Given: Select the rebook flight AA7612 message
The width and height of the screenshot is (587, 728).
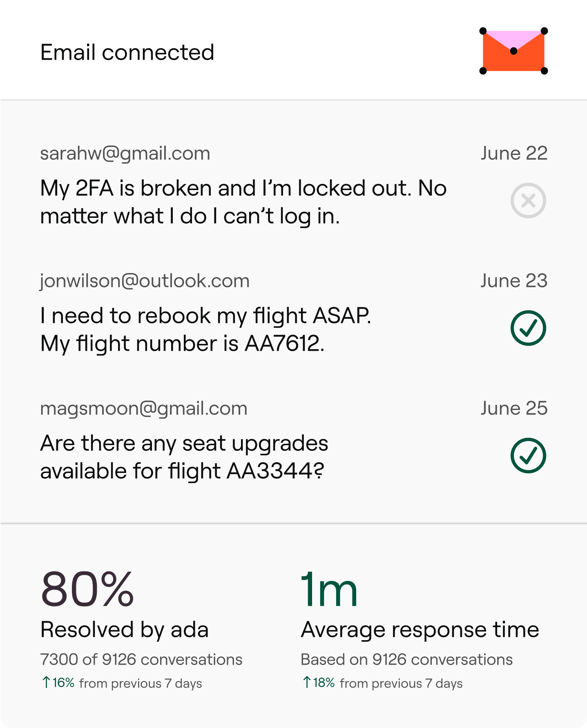Looking at the screenshot, I should click(x=205, y=329).
